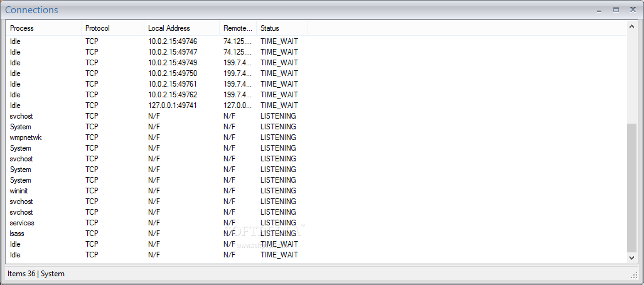Sort by the Local Address column header
Viewport: 644px width, 285px height.
[181, 28]
